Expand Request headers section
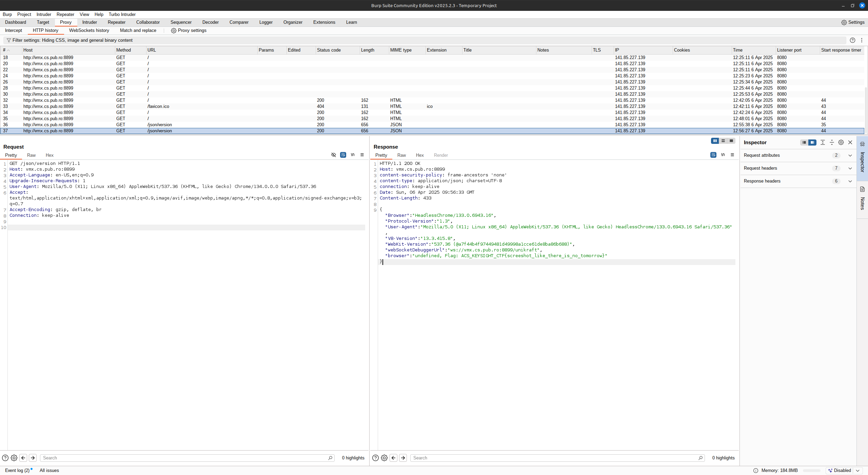Screen dimensions: 868x475 tap(798, 168)
